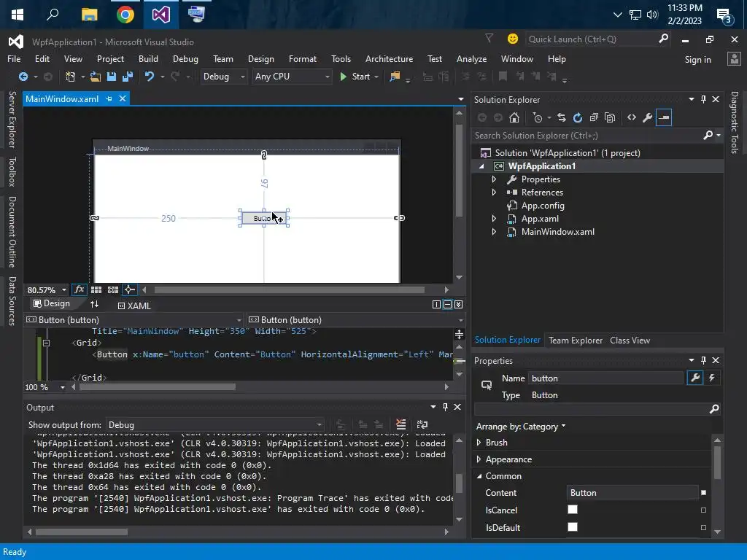Check the IsDefault checkbox
The image size is (747, 560).
click(573, 526)
